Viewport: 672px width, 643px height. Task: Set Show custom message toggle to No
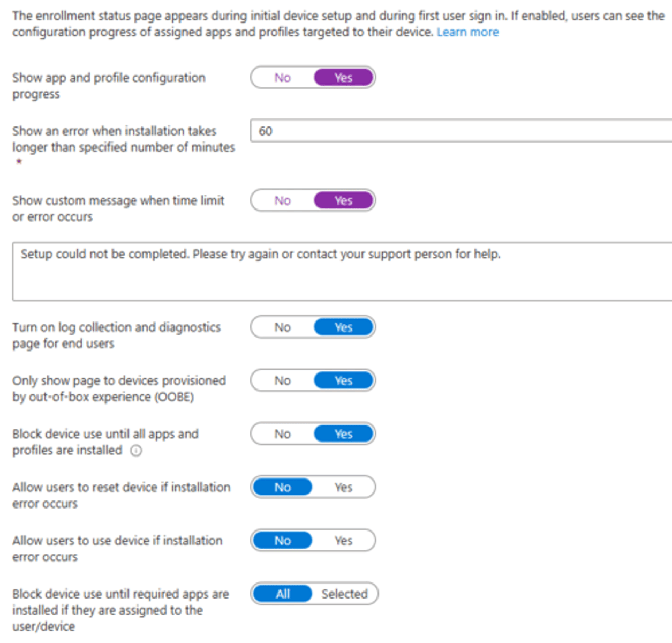coord(282,200)
